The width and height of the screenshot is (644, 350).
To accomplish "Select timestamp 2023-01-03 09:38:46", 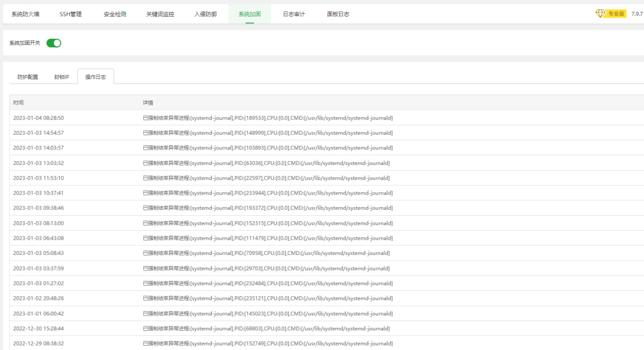I will (x=38, y=208).
